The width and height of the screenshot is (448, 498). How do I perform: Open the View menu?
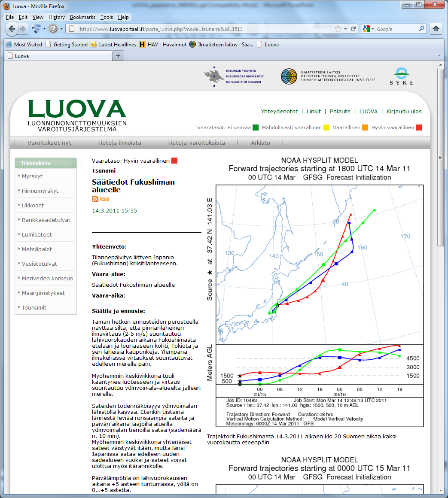38,17
